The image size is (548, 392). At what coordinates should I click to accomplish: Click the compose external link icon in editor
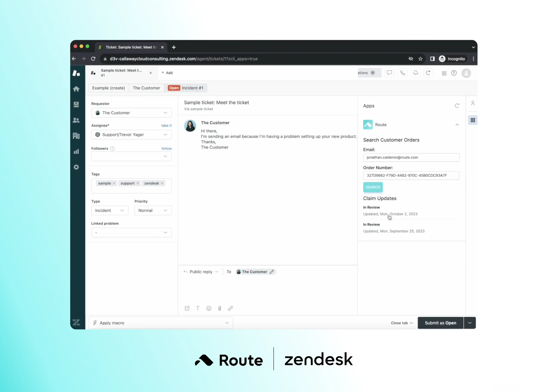click(x=187, y=308)
